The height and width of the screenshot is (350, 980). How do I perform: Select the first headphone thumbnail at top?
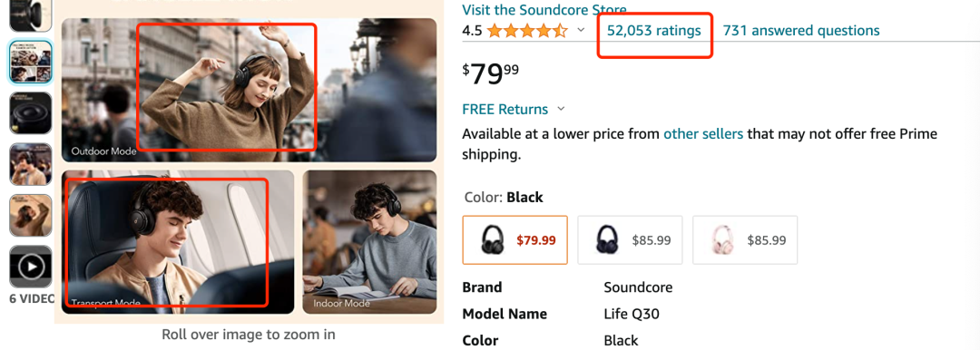click(31, 15)
